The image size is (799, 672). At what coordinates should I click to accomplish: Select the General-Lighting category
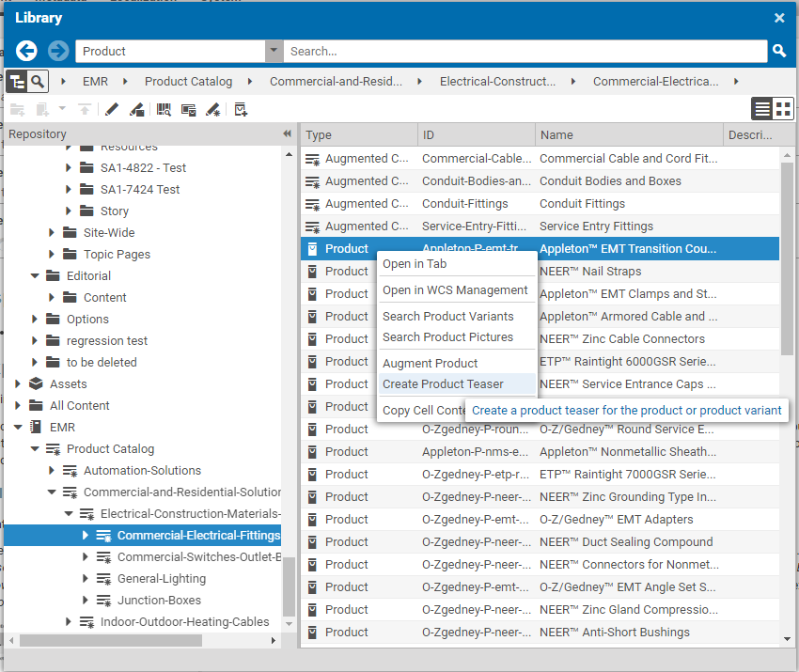tap(162, 579)
